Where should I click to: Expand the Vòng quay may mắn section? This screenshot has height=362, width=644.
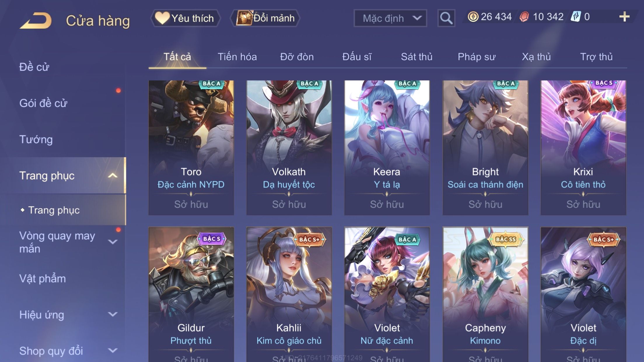pos(113,242)
